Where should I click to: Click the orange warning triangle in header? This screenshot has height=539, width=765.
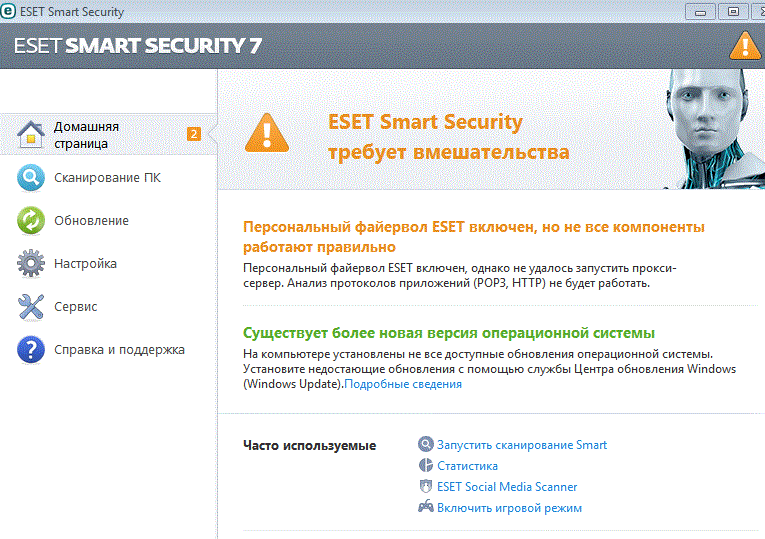[743, 45]
